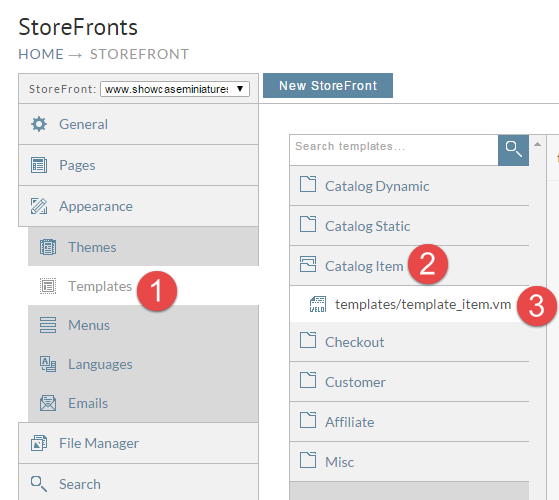Open the File Manager section

(x=138, y=443)
